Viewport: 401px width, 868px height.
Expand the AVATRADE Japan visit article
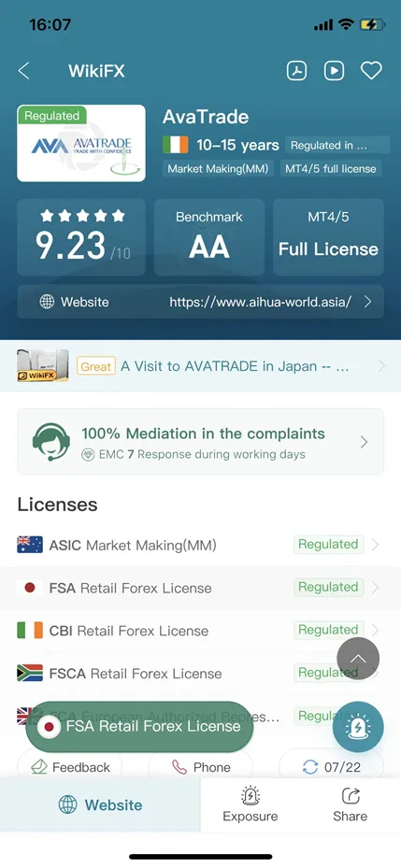point(200,366)
